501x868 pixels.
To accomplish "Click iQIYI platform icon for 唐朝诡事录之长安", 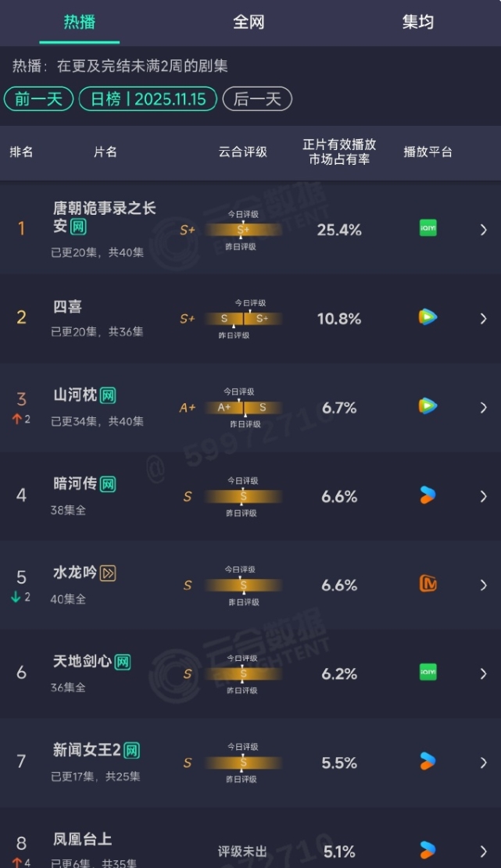I will (x=428, y=229).
